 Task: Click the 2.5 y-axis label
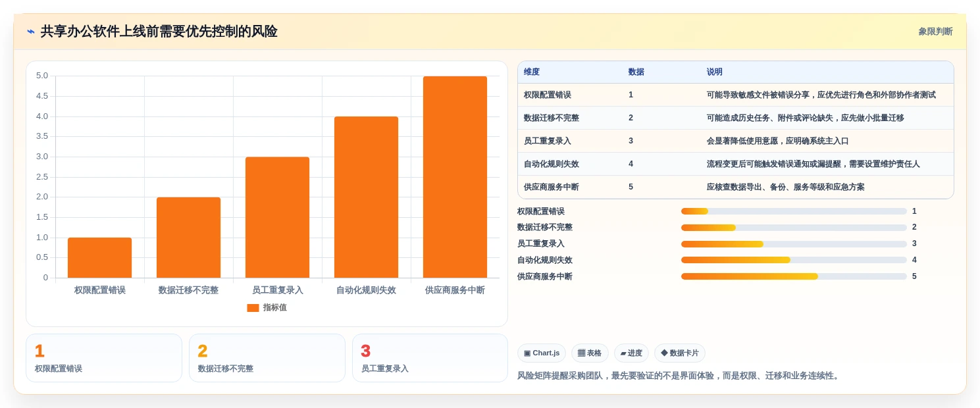click(x=42, y=176)
